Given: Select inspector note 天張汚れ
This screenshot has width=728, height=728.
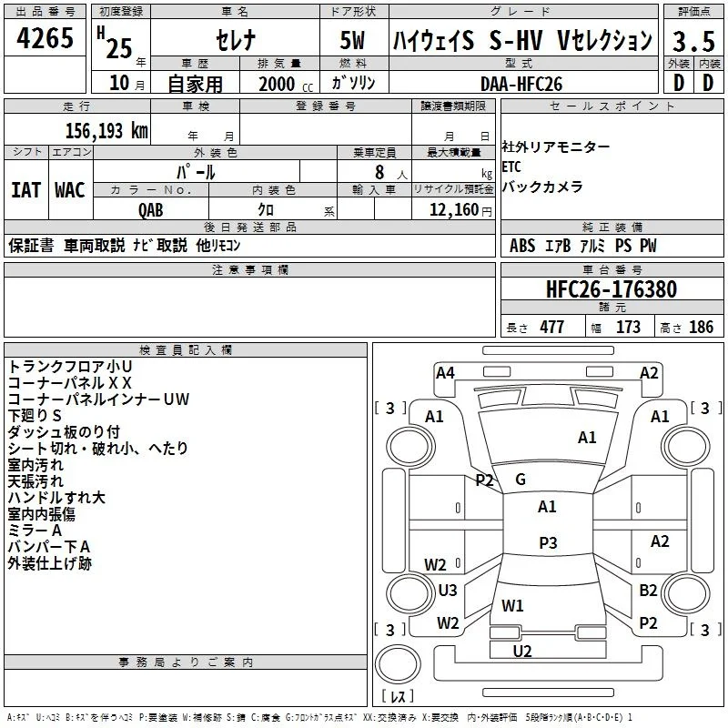Looking at the screenshot, I should (x=35, y=481).
